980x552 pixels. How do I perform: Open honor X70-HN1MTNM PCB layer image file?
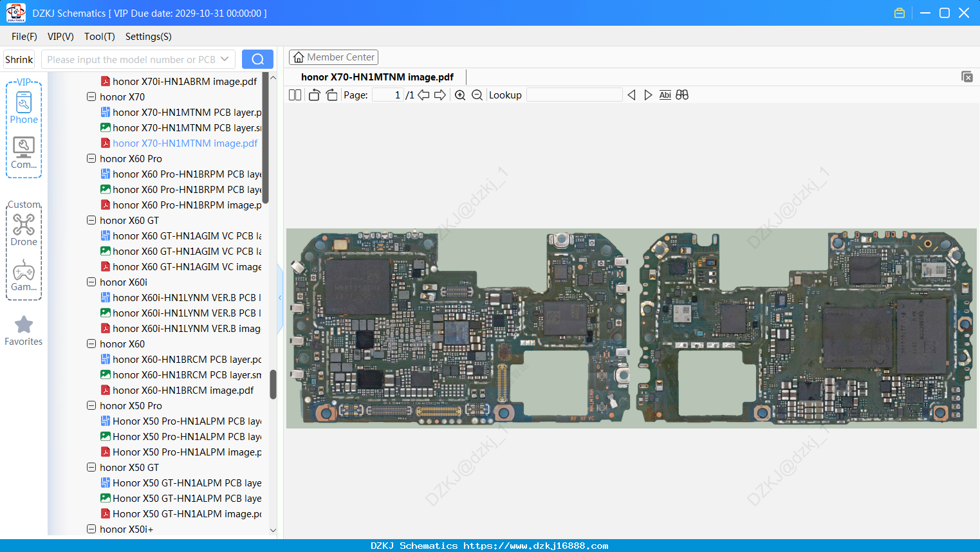pyautogui.click(x=181, y=128)
